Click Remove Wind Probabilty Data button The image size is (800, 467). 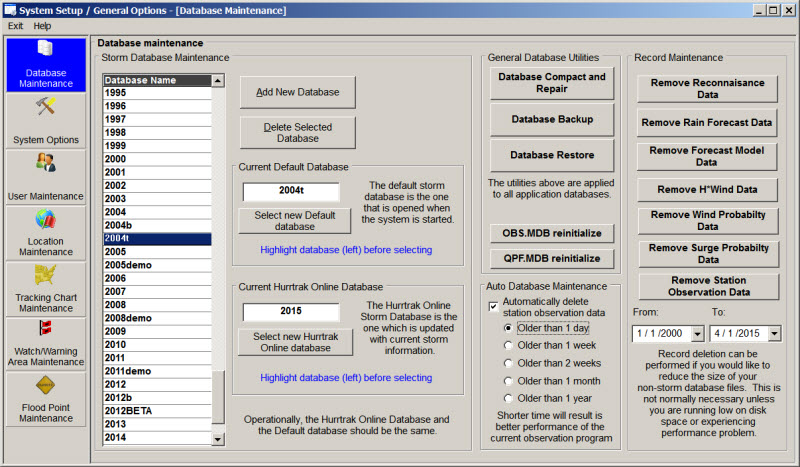point(708,220)
